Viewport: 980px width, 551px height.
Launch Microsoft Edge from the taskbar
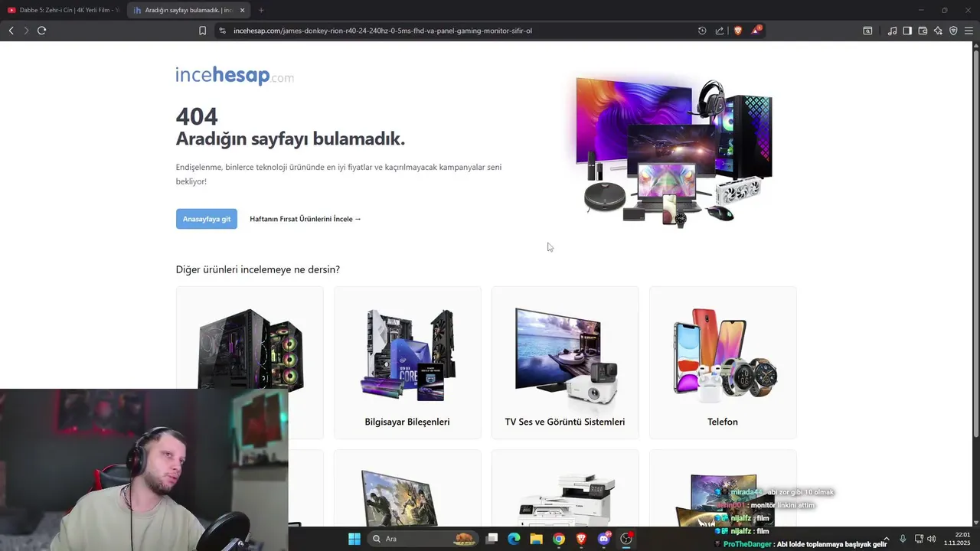[514, 539]
